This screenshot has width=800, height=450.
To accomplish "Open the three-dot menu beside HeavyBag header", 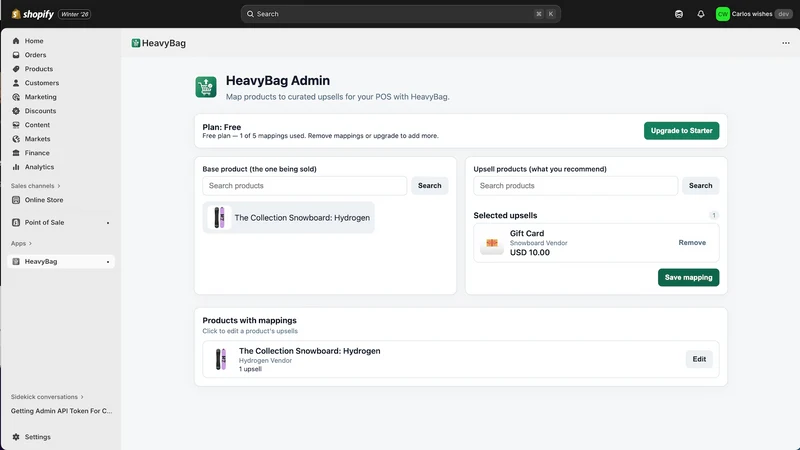I will click(x=786, y=43).
